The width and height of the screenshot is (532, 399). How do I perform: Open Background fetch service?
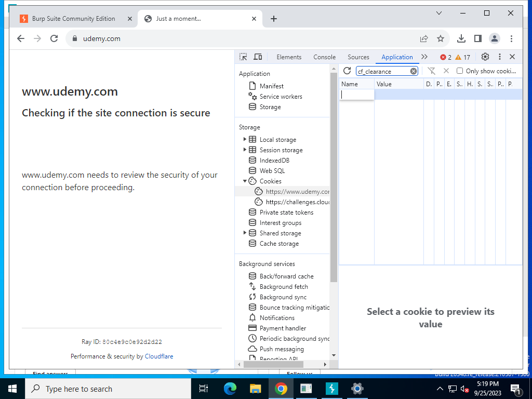[x=284, y=287]
